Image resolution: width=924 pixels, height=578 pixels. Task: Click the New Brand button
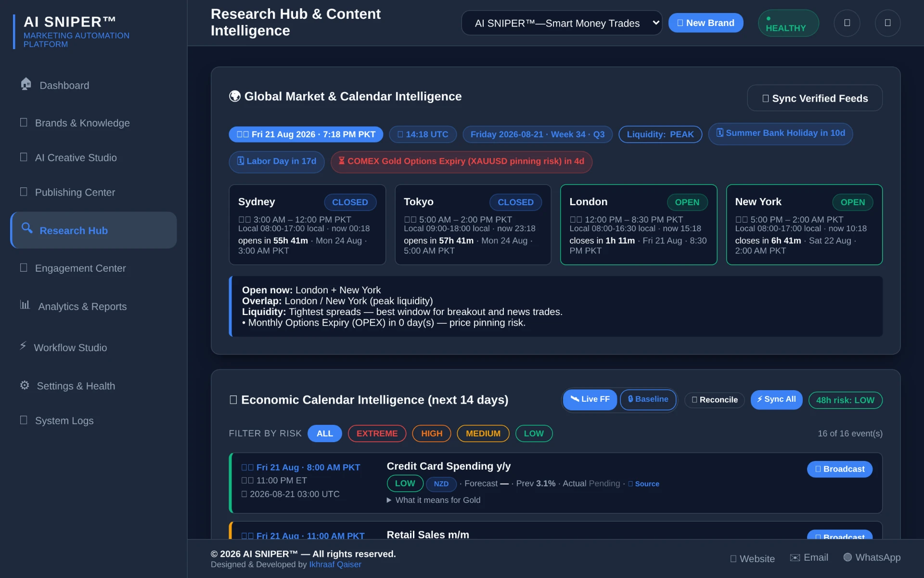point(706,23)
